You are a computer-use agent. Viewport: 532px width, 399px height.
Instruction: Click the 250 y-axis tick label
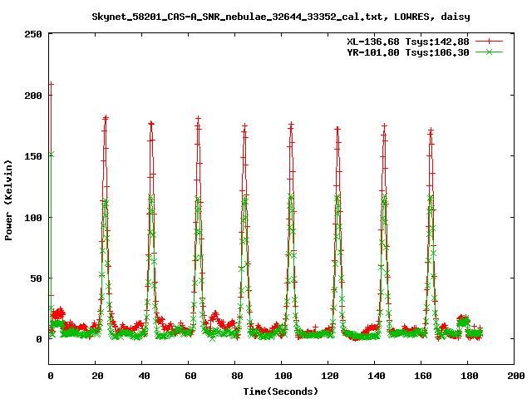pyautogui.click(x=33, y=34)
